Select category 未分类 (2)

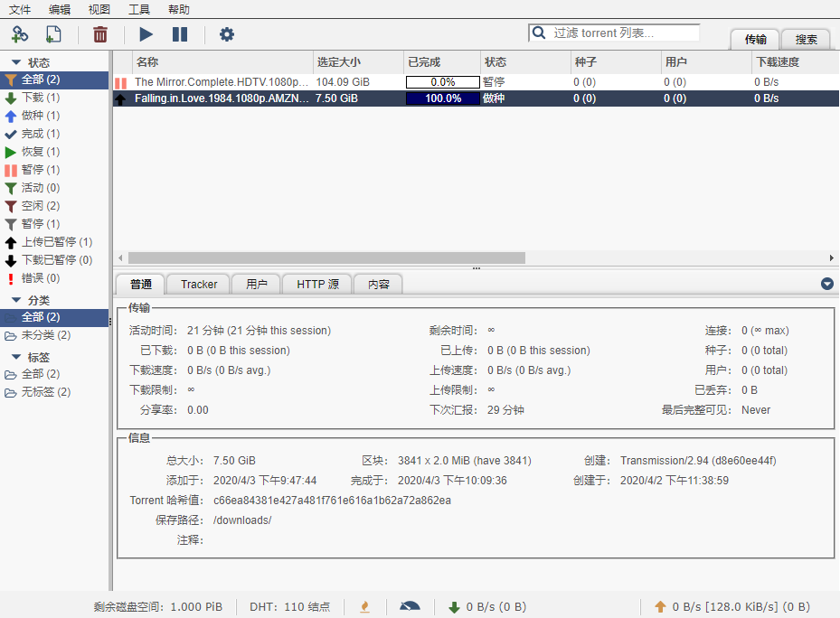[54, 336]
